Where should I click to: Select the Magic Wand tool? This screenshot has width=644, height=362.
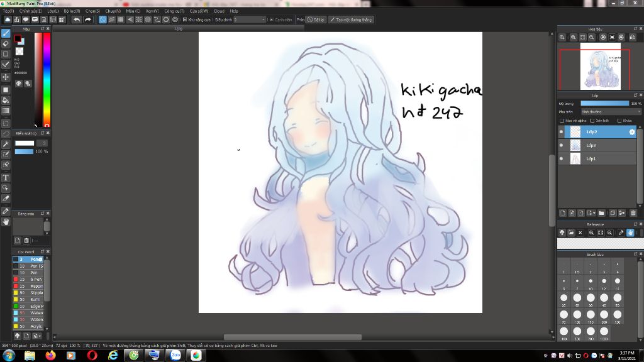[x=6, y=144]
